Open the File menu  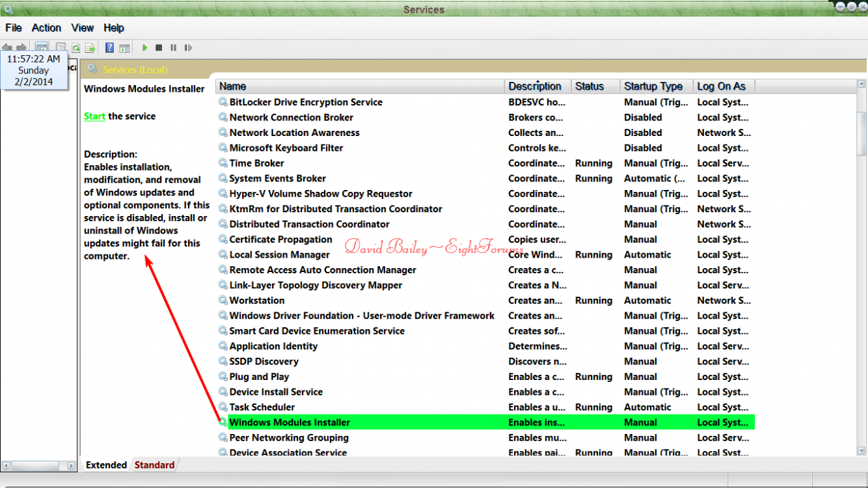click(14, 28)
